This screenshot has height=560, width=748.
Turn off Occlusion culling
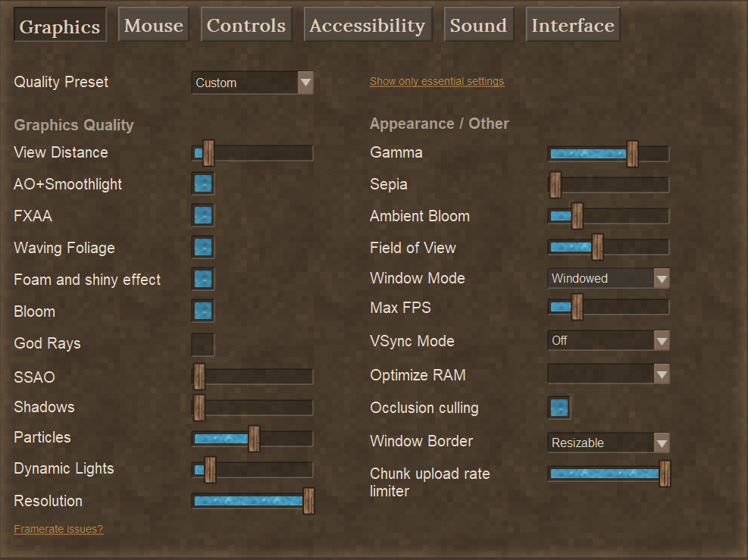[559, 407]
